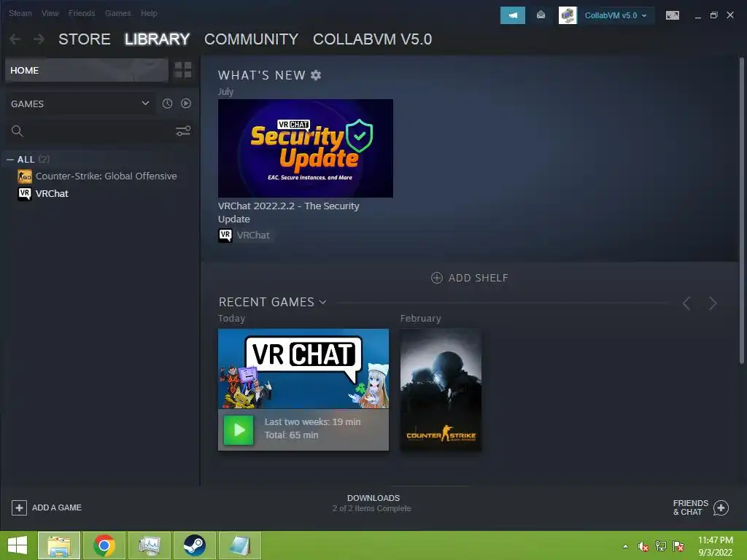The height and width of the screenshot is (560, 747).
Task: Switch to the LIBRARY tab
Action: (x=158, y=39)
